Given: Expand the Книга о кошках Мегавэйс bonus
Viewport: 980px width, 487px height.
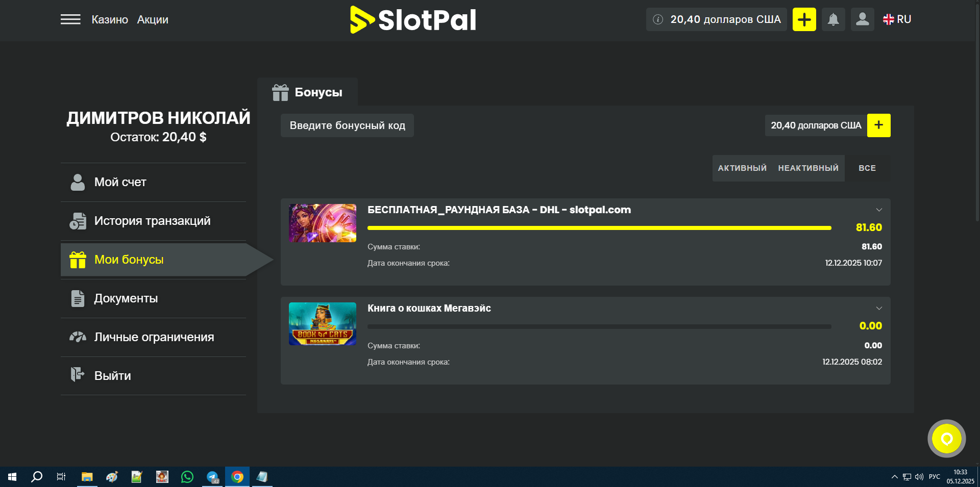Looking at the screenshot, I should point(879,309).
